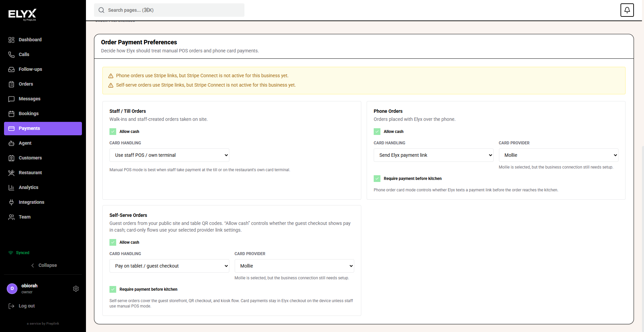This screenshot has height=332, width=644.
Task: Open the Bookings page
Action: 43,114
